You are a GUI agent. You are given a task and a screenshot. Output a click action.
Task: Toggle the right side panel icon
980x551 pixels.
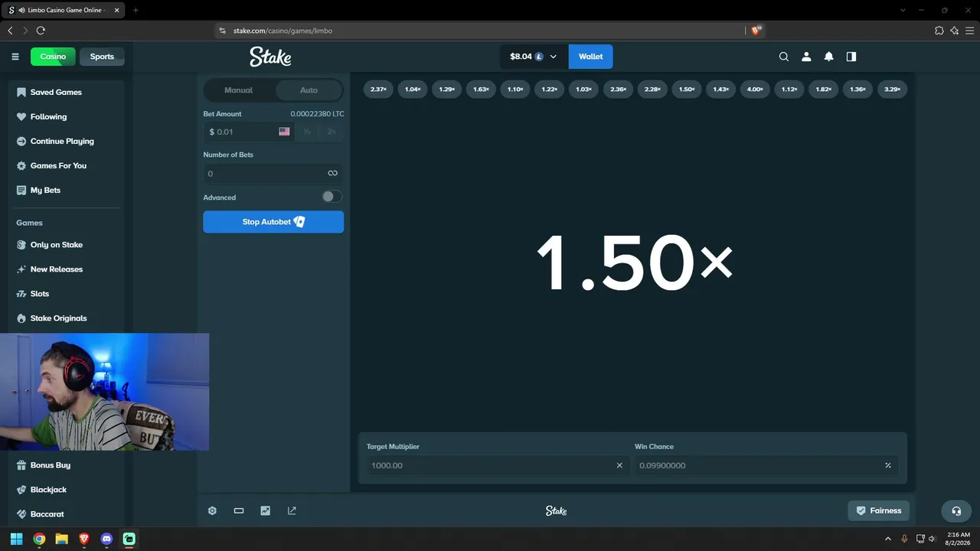coord(851,57)
